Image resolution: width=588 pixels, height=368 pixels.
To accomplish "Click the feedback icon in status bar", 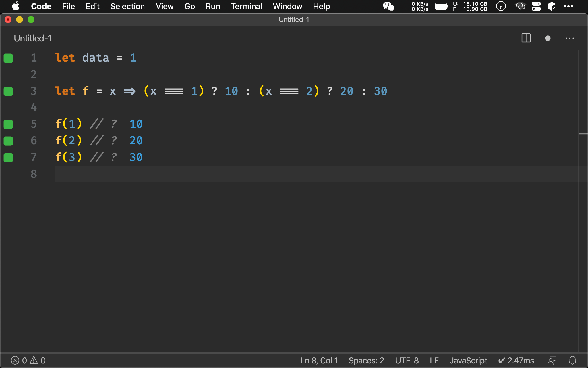I will (x=552, y=361).
